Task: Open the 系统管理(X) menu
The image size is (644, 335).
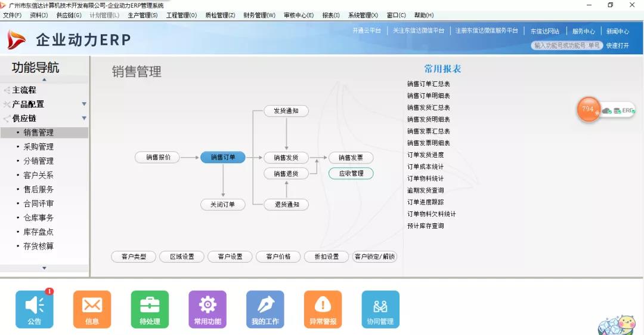Action: [363, 16]
